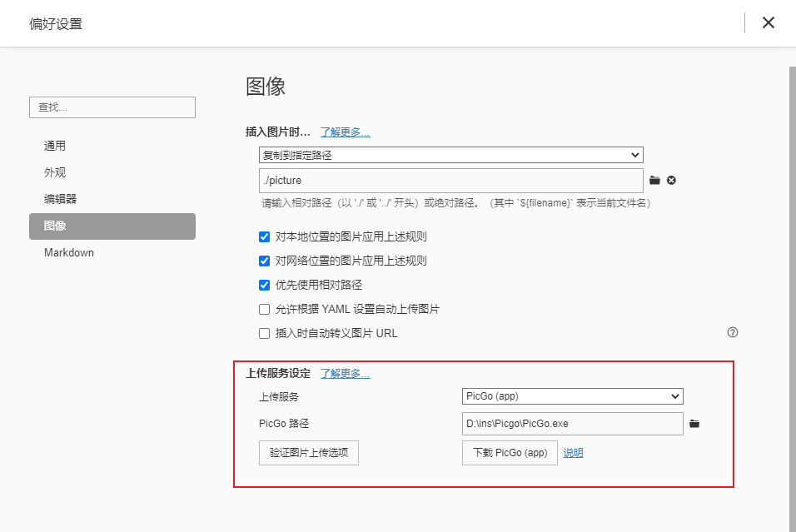Click the PicGo 路径 input field

click(x=572, y=424)
